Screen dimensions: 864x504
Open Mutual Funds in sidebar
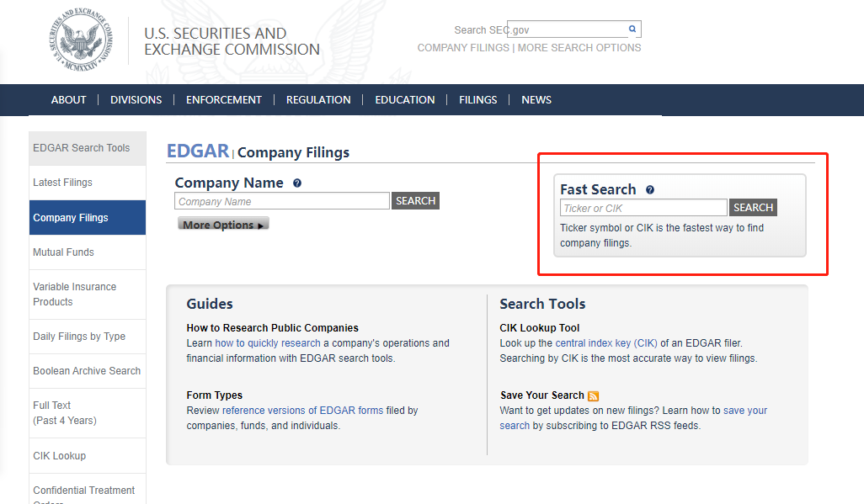[x=88, y=252]
